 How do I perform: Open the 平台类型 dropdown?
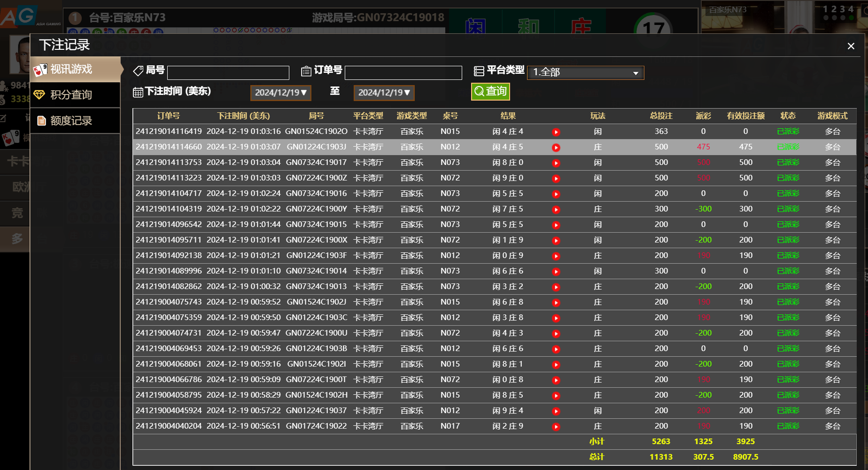click(585, 73)
